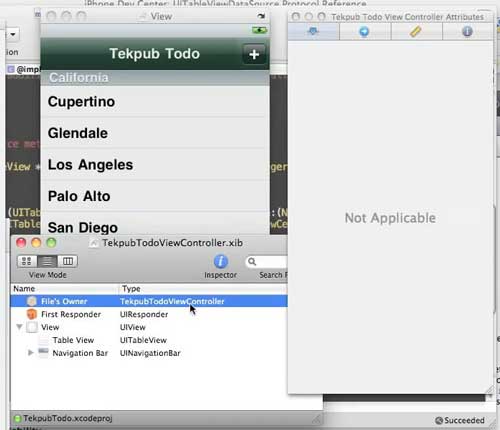Close the TekpubTodoViewController.xib window

coord(21,243)
